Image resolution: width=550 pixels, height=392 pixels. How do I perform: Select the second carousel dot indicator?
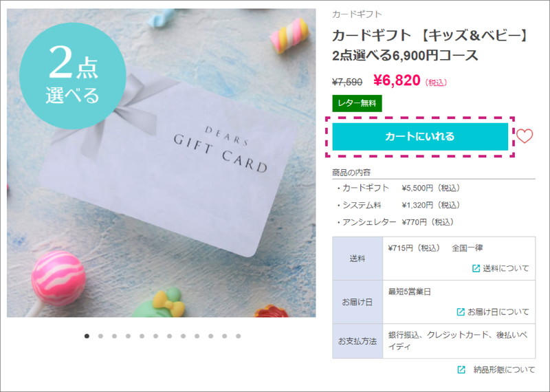pyautogui.click(x=100, y=336)
